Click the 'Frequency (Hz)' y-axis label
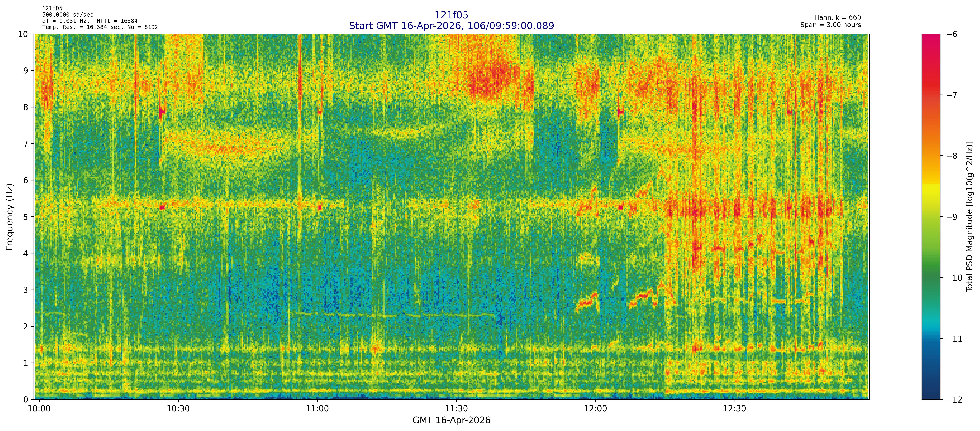This screenshot has width=980, height=431. 10,217
